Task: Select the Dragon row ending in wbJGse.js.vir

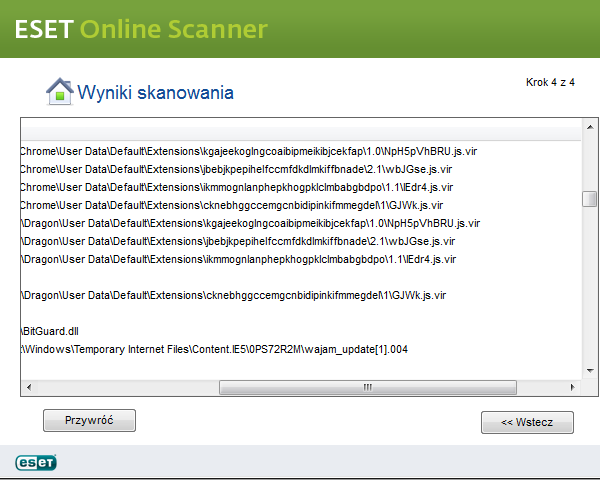Action: (302, 241)
